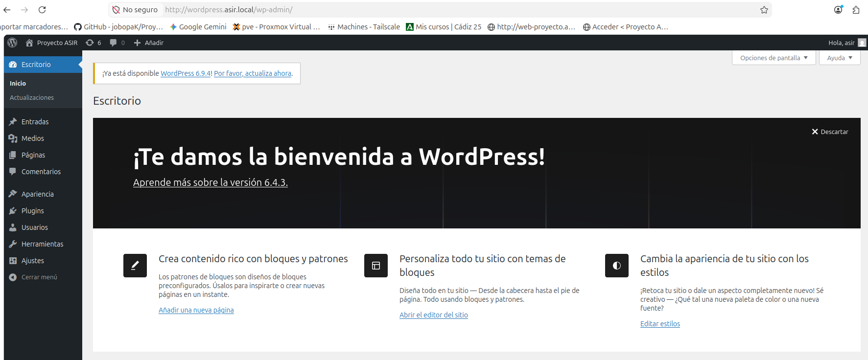
Task: Click the browser back arrow
Action: (x=7, y=10)
